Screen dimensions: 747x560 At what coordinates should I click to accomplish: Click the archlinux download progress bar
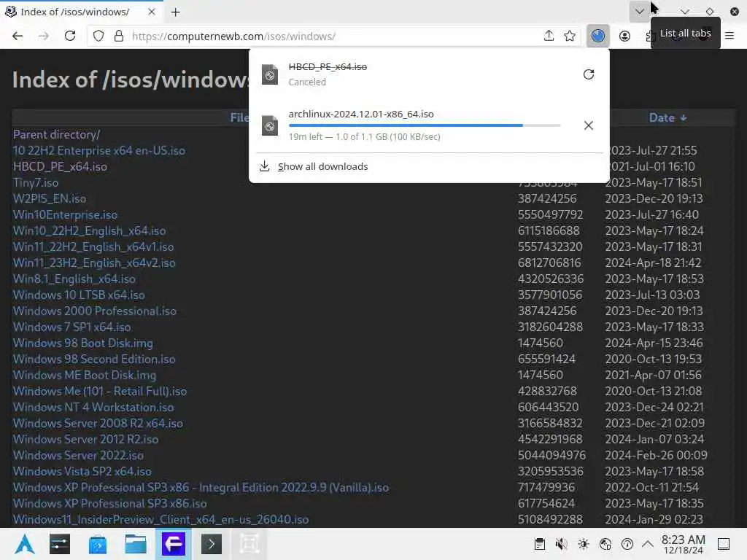pos(425,125)
